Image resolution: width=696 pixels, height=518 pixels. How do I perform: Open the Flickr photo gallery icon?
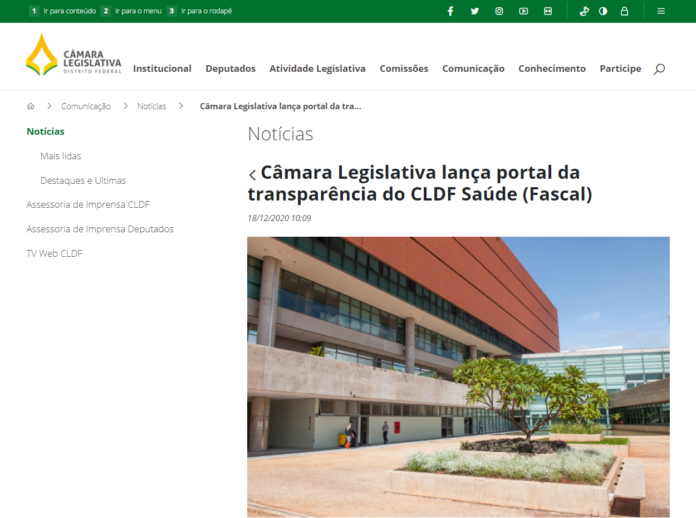tap(548, 11)
